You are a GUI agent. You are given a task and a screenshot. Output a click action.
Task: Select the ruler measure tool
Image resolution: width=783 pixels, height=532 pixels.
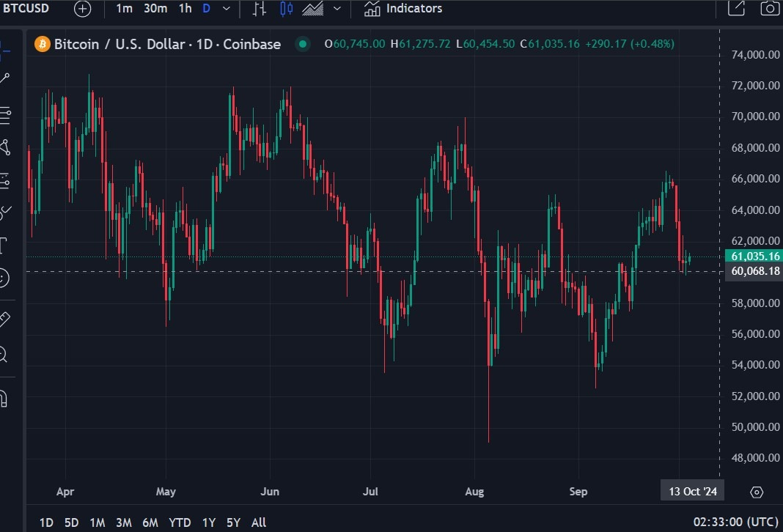point(5,319)
